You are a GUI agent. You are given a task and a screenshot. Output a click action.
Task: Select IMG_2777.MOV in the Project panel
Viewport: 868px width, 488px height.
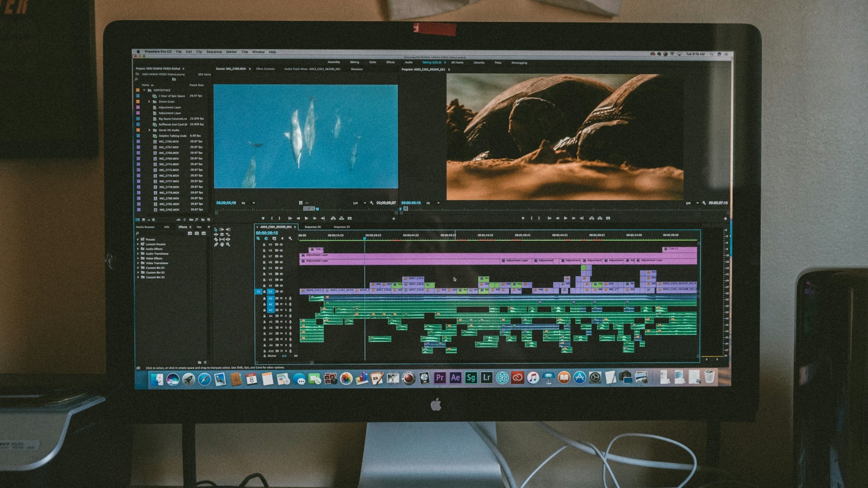(169, 181)
